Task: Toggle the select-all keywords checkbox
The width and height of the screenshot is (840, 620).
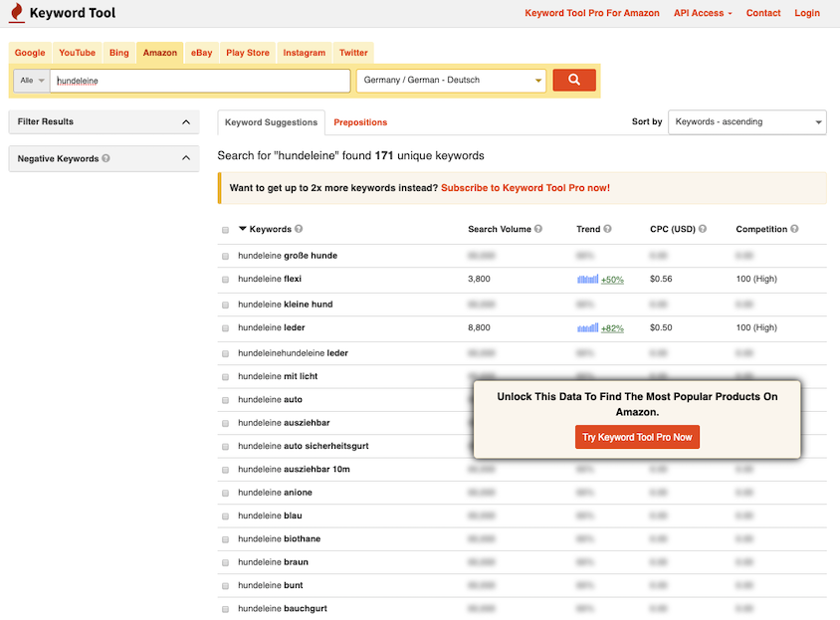Action: click(x=225, y=230)
